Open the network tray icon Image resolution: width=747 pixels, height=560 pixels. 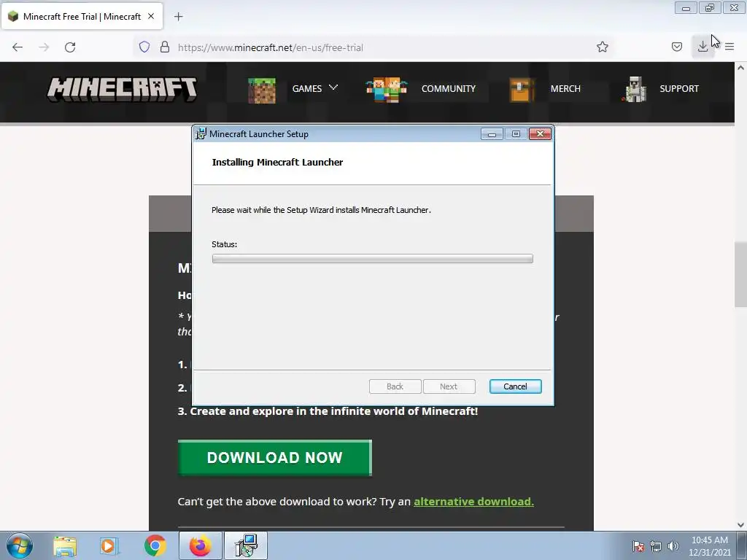pyautogui.click(x=656, y=546)
